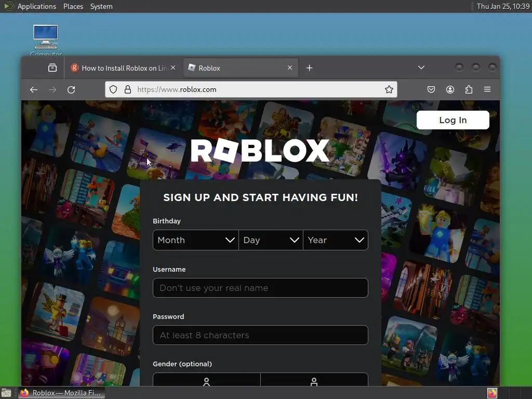This screenshot has width=532, height=399.
Task: Open the Computer desktop icon
Action: point(46,39)
